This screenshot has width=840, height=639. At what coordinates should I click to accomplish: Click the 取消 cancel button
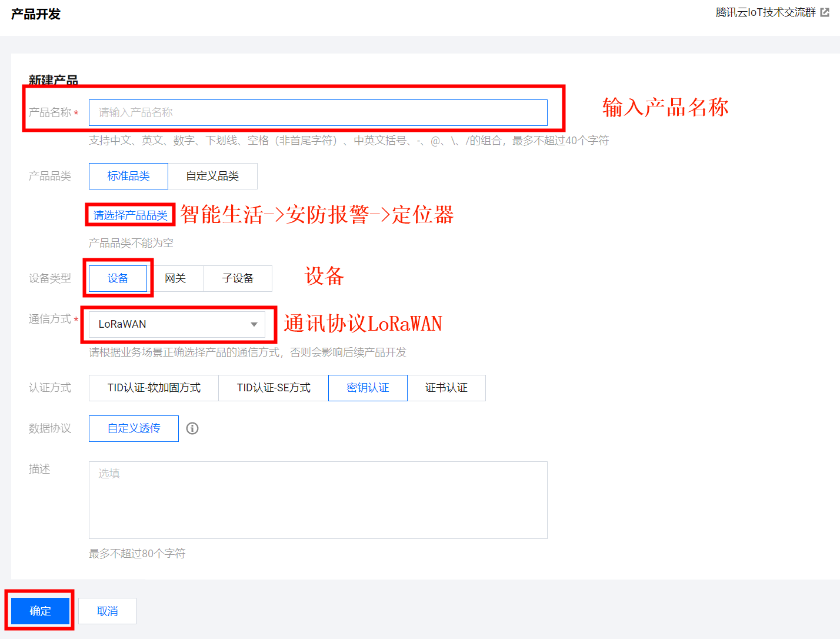[x=107, y=611]
